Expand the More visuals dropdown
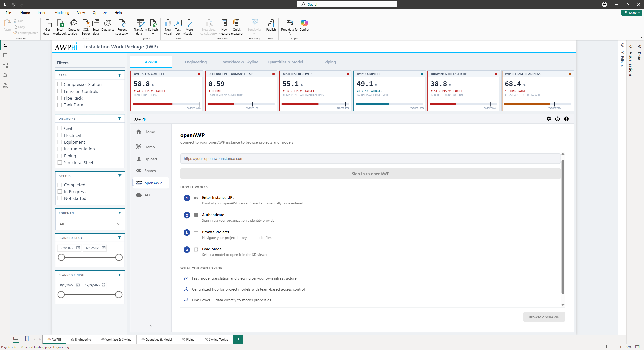The width and height of the screenshot is (644, 350). [189, 27]
